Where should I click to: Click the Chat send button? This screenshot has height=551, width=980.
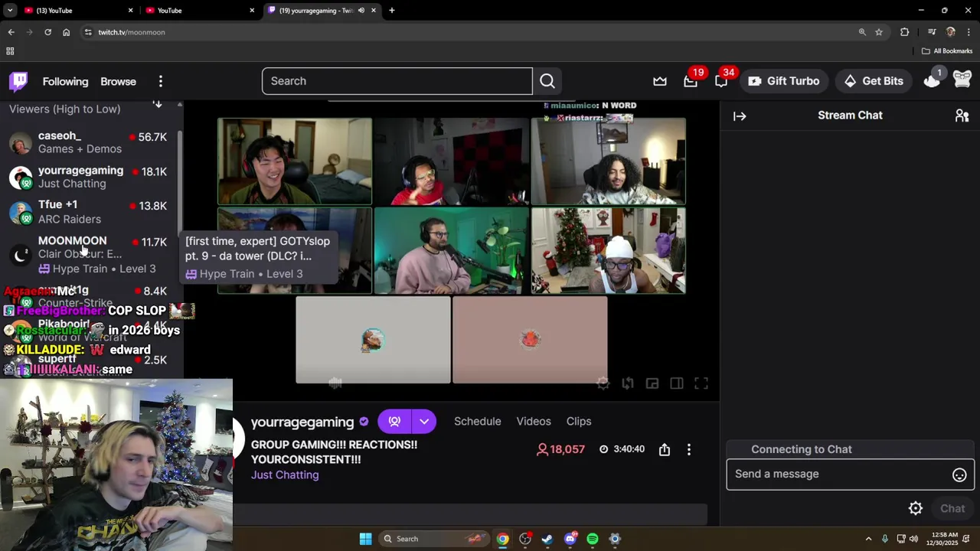click(952, 508)
